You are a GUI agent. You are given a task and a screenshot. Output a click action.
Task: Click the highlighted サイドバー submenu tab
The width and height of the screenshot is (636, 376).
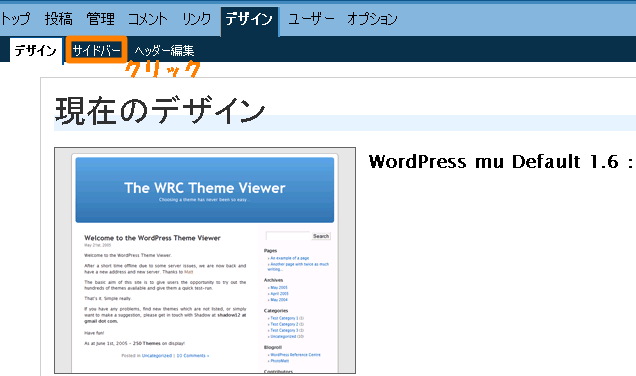point(97,50)
